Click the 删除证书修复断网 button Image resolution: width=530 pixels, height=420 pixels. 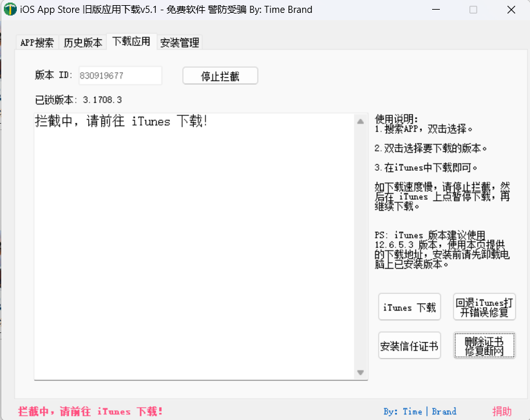point(484,346)
